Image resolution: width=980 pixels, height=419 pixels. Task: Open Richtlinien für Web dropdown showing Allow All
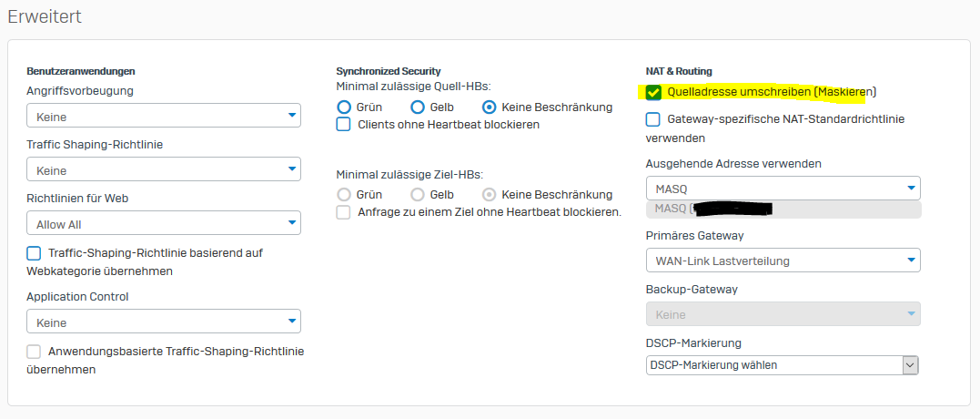tap(164, 223)
